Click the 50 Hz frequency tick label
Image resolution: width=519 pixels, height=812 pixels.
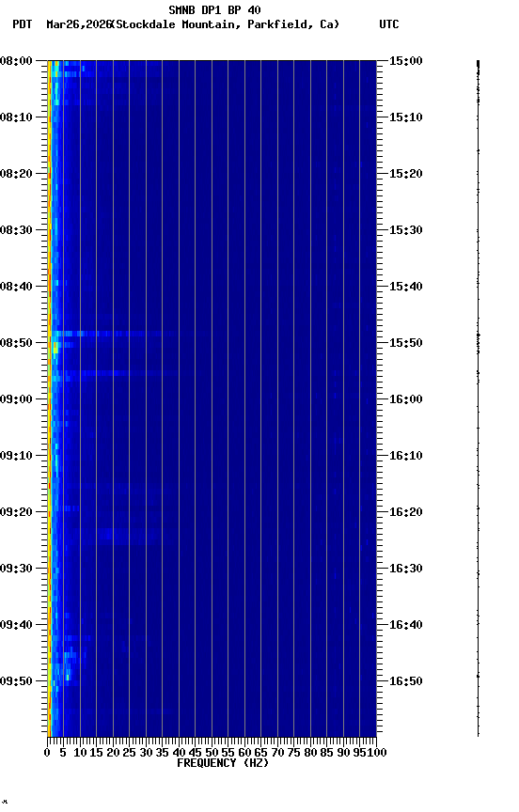click(x=212, y=753)
